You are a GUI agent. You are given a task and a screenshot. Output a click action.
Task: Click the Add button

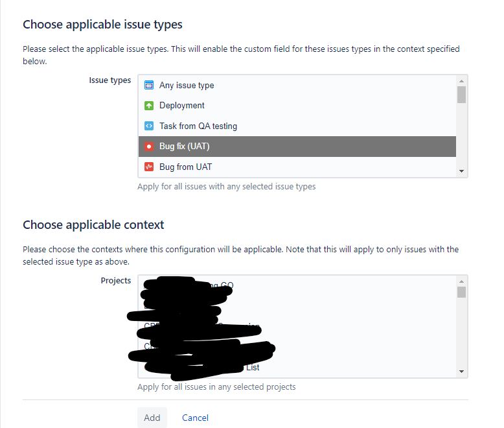152,418
